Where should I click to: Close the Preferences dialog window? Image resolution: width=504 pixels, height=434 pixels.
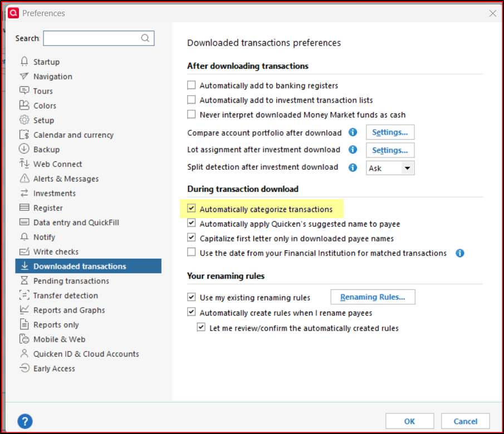[x=493, y=13]
